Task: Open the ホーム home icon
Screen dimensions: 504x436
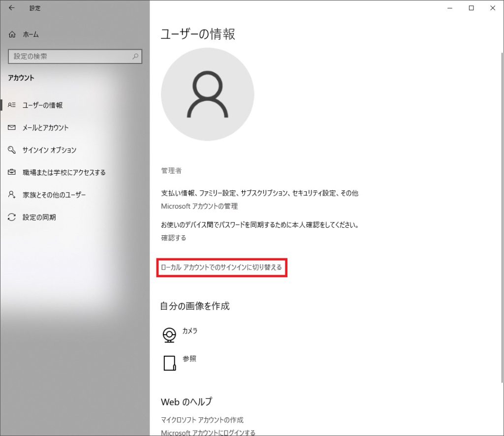Action: point(12,34)
